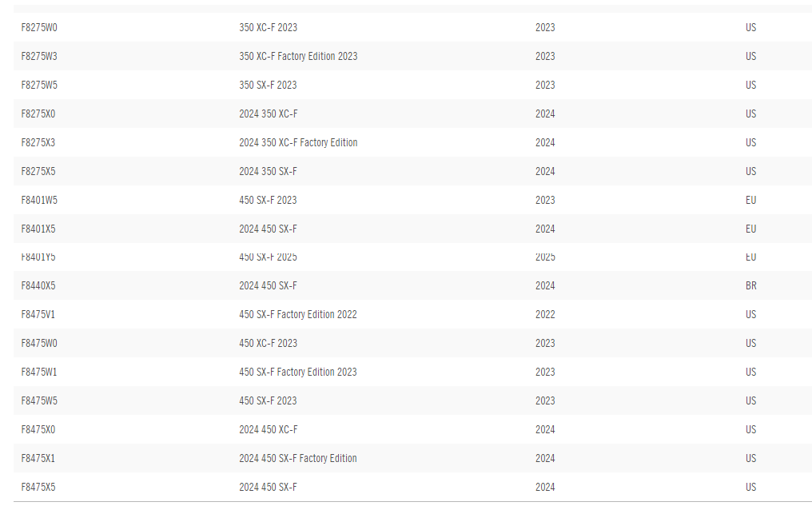Select the 450 XC-F 2023 model name
The width and height of the screenshot is (812, 506).
(268, 343)
